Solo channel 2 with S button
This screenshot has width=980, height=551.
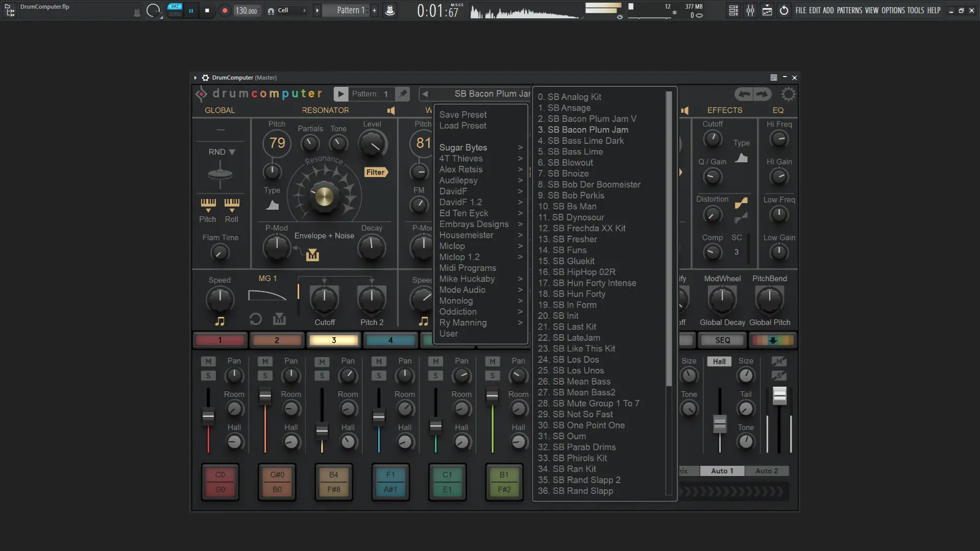pyautogui.click(x=264, y=375)
